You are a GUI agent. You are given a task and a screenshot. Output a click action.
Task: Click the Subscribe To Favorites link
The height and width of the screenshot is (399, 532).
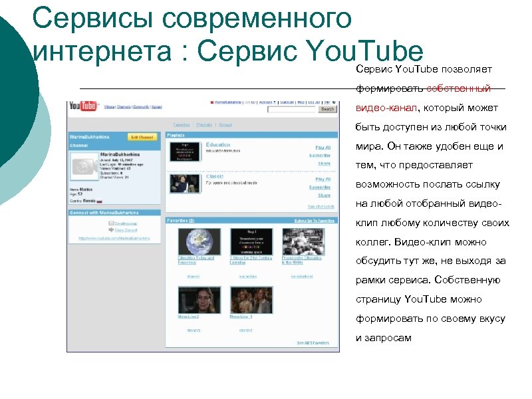(x=315, y=220)
